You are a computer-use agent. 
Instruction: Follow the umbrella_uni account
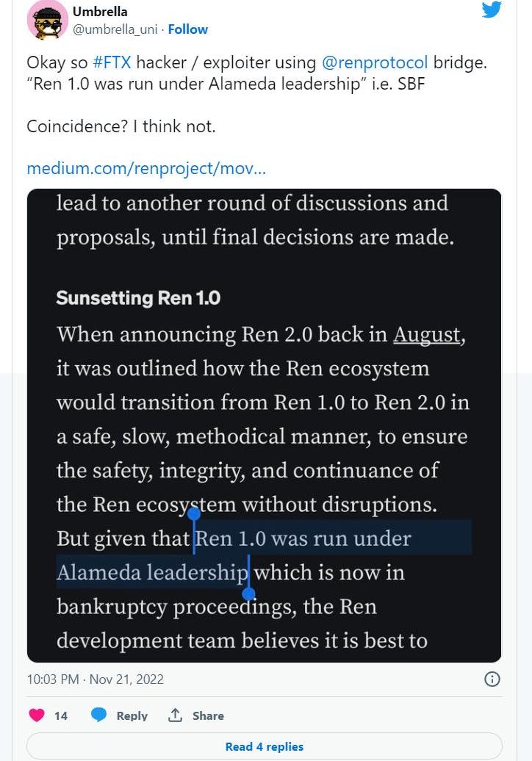coord(188,29)
